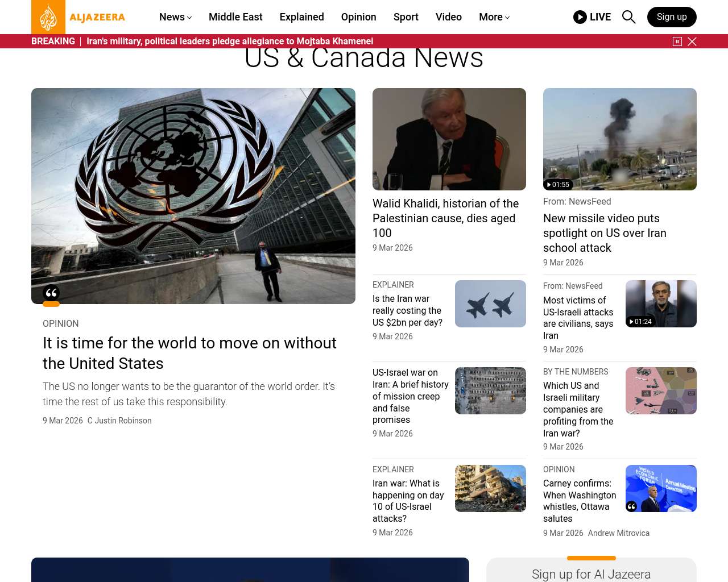Click the LIVE label text

coord(601,17)
